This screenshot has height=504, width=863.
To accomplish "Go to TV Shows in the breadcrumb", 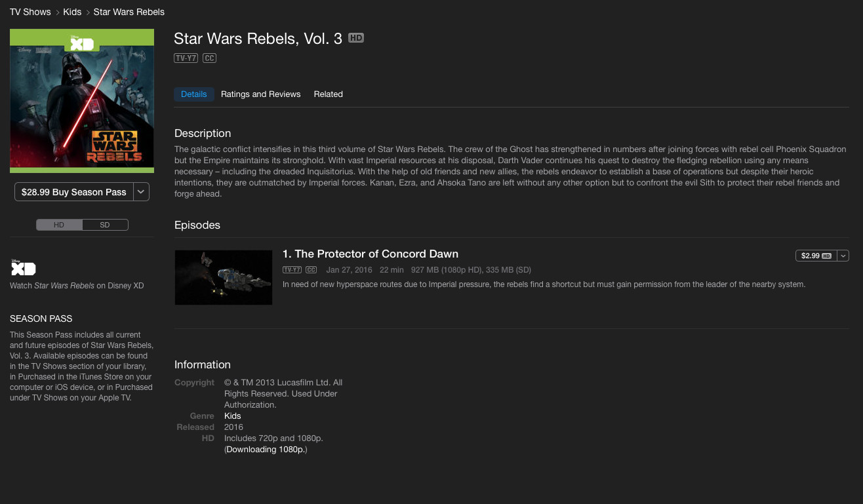I will (30, 12).
